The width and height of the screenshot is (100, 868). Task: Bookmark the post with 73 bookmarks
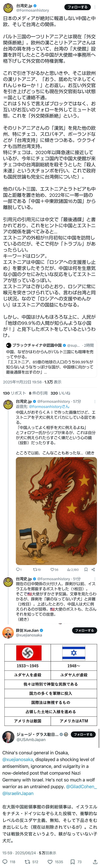click(x=76, y=862)
